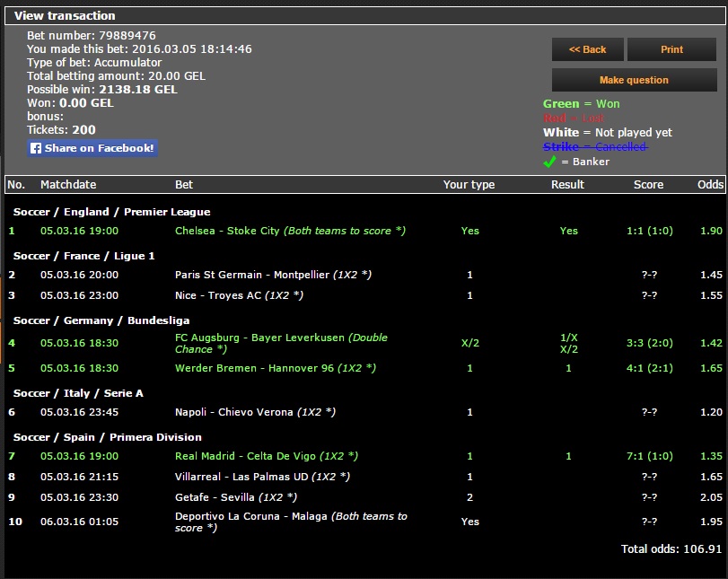Click matchdate 06.03.16 01:05
This screenshot has width=728, height=579.
click(x=79, y=522)
